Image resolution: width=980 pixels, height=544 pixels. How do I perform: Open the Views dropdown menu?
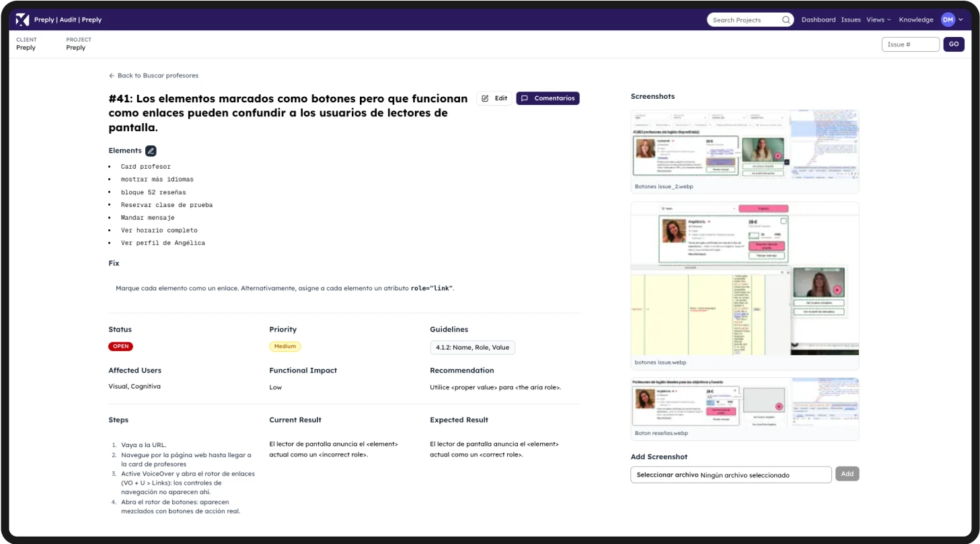(878, 20)
